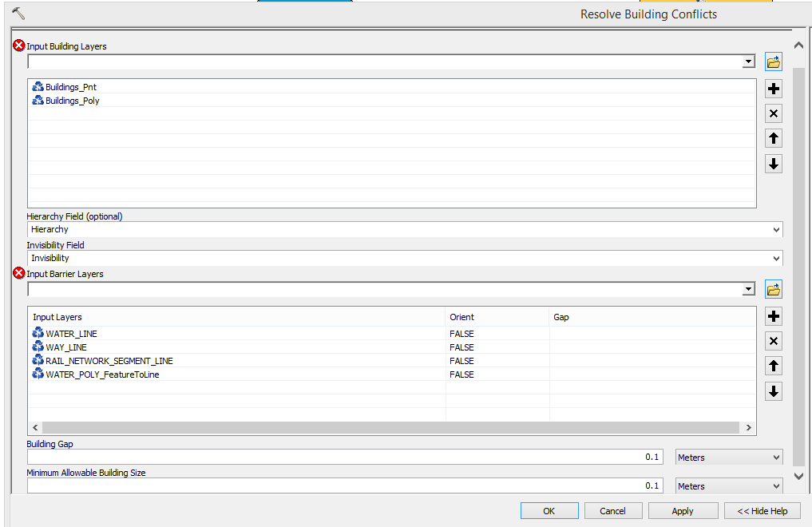812x527 pixels.
Task: Open folder browser for Input Building Layers
Action: click(773, 62)
